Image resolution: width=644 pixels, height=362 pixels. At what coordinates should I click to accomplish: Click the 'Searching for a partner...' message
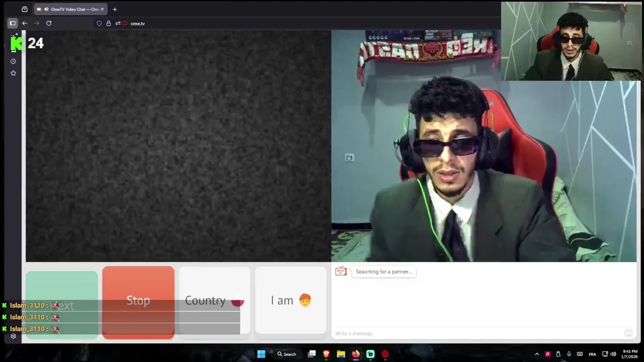pos(384,271)
